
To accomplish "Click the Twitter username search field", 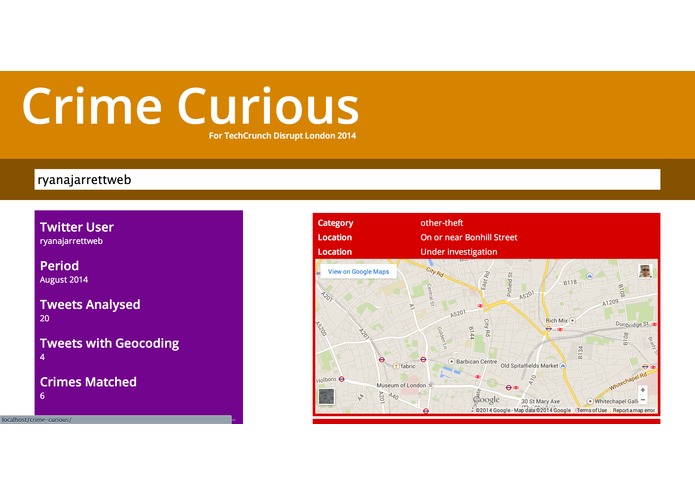I will (347, 179).
